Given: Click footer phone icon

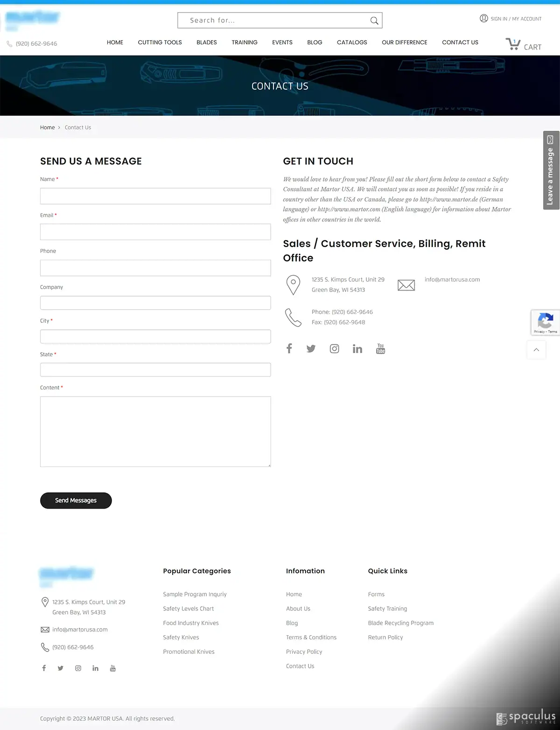Looking at the screenshot, I should tap(45, 647).
